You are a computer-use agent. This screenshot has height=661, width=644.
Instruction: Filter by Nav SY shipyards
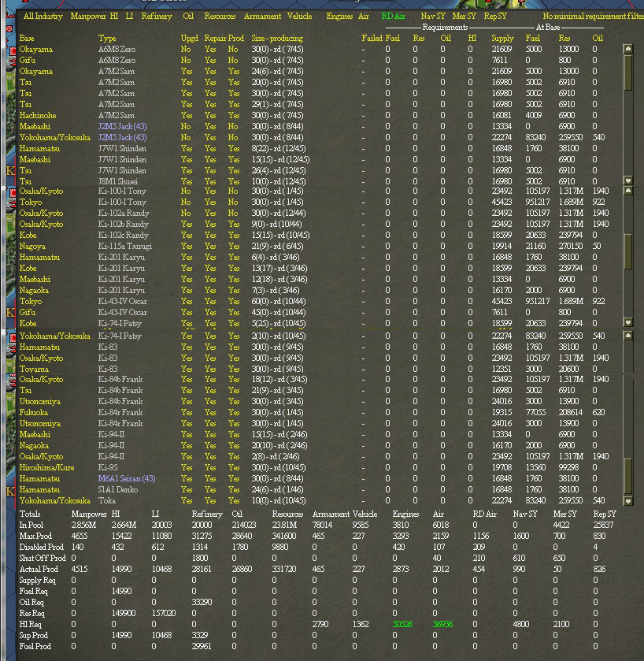pyautogui.click(x=432, y=16)
